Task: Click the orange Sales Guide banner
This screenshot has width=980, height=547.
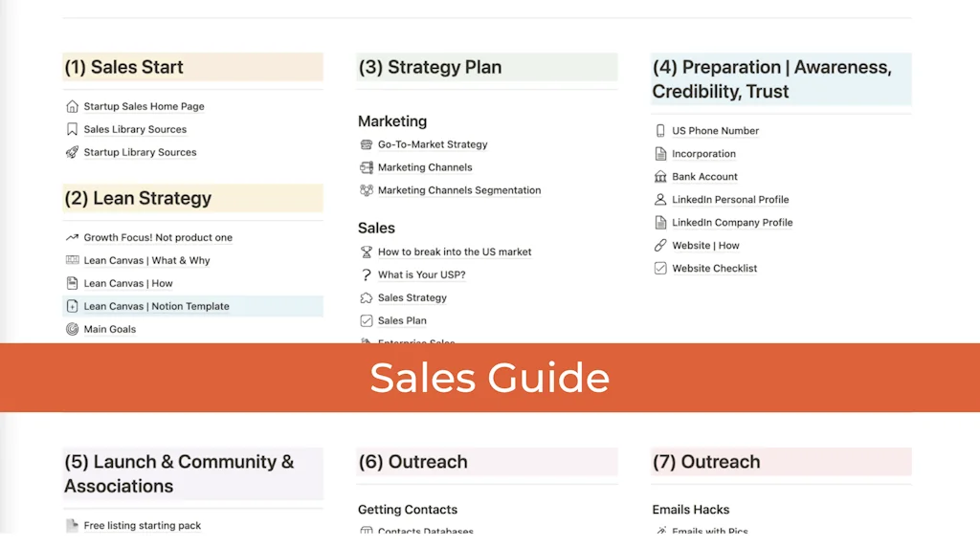Action: click(490, 378)
